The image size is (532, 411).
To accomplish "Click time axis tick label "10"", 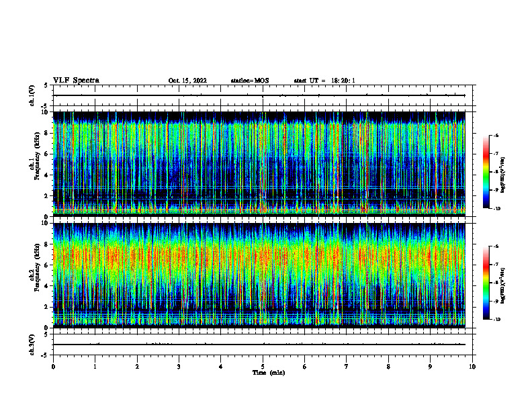I will 472,367.
